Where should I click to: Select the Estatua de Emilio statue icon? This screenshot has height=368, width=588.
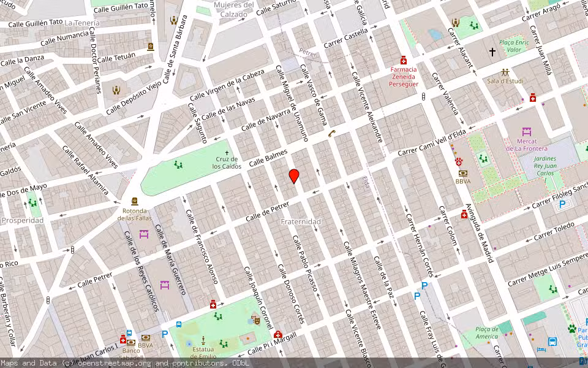click(203, 340)
